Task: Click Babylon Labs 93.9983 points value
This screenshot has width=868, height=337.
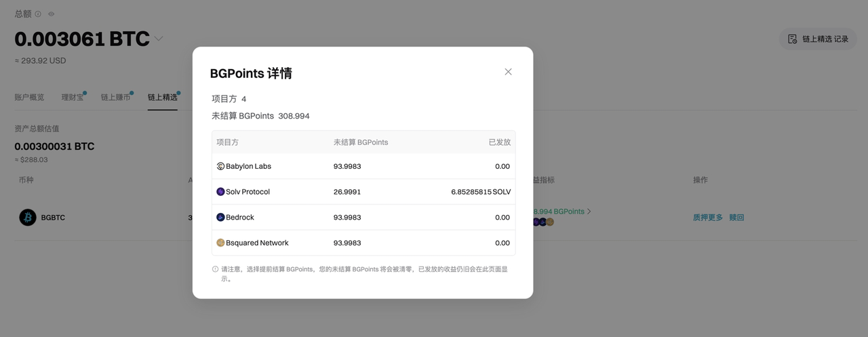Action: coord(347,166)
